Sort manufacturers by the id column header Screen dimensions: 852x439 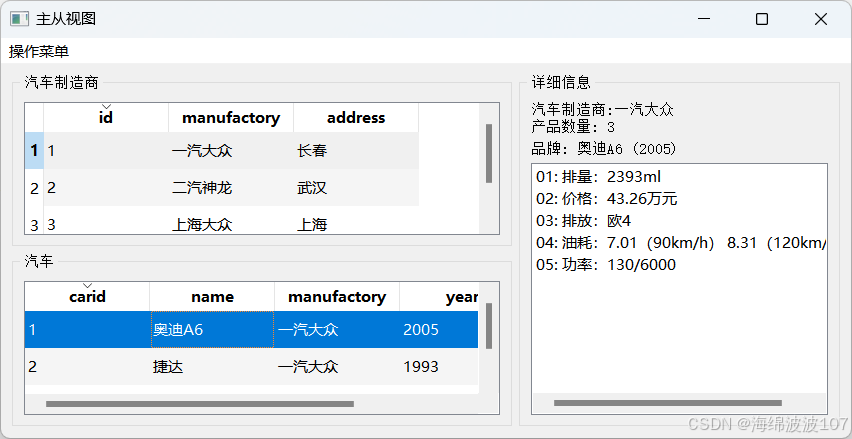106,118
